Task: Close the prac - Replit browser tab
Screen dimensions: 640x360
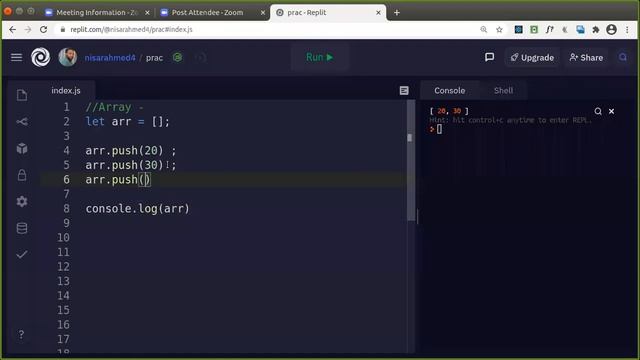Action: (x=378, y=13)
